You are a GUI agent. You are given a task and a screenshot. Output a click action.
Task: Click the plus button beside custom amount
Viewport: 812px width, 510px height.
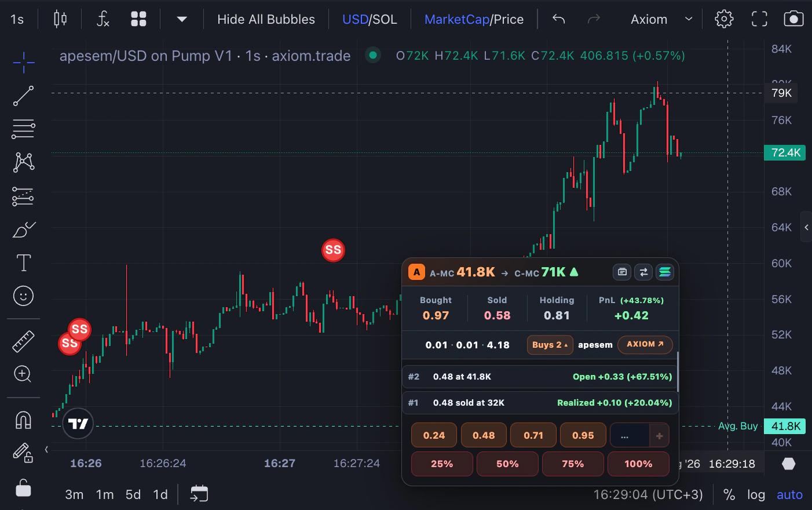(659, 435)
